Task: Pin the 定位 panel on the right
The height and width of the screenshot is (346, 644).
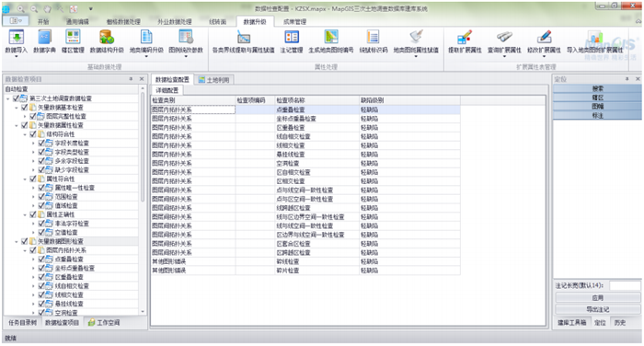Action: tap(627, 79)
